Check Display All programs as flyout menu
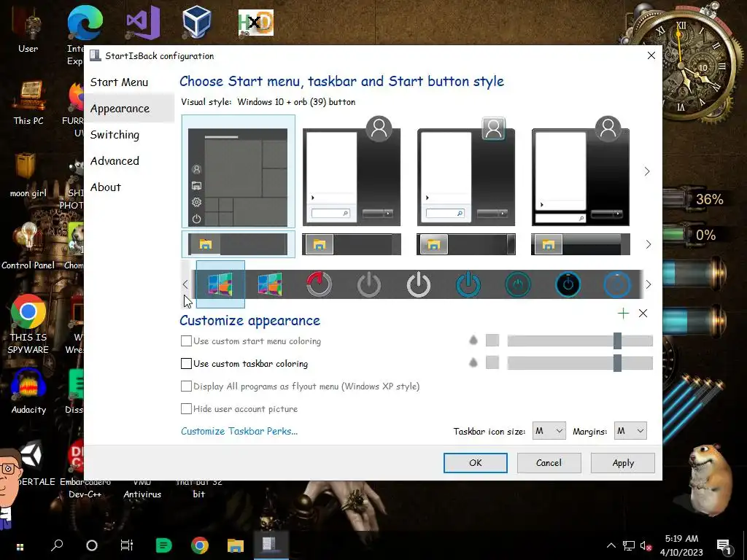 tap(186, 386)
